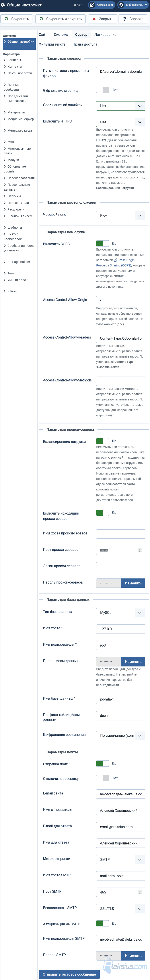
Task: Toggle Балансировщик нагрузки switch
Action: tap(102, 441)
